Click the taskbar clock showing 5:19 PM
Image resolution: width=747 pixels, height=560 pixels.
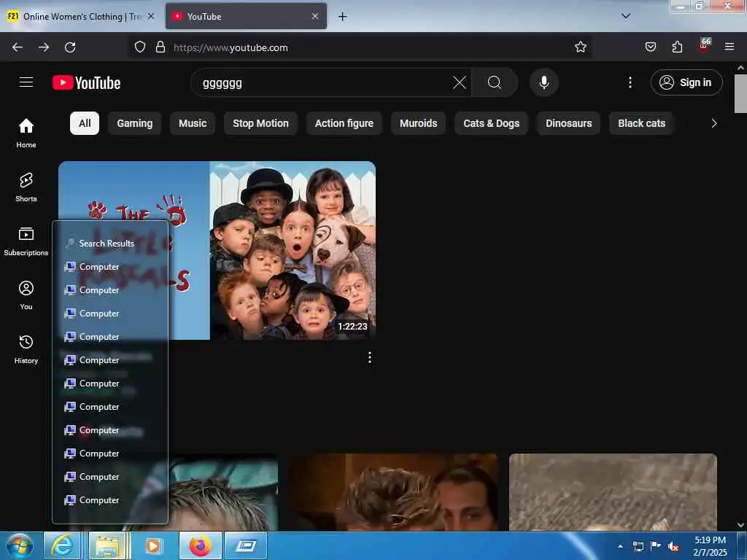(710, 546)
